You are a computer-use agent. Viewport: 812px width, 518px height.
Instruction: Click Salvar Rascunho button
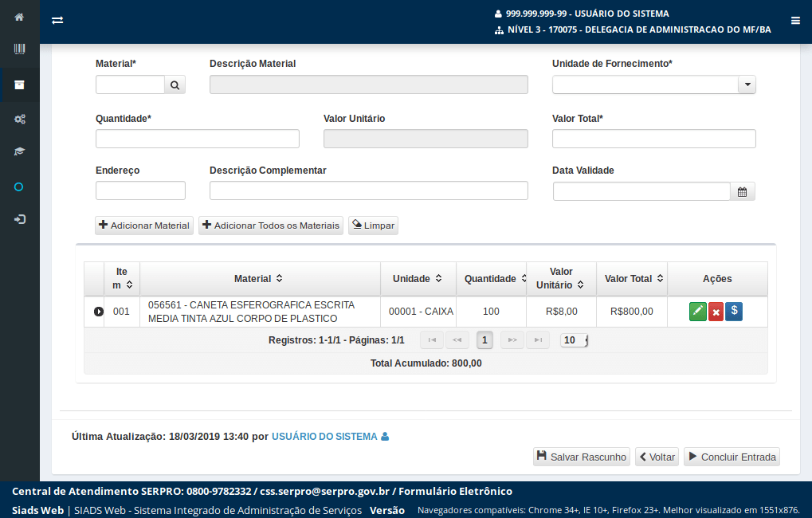582,457
